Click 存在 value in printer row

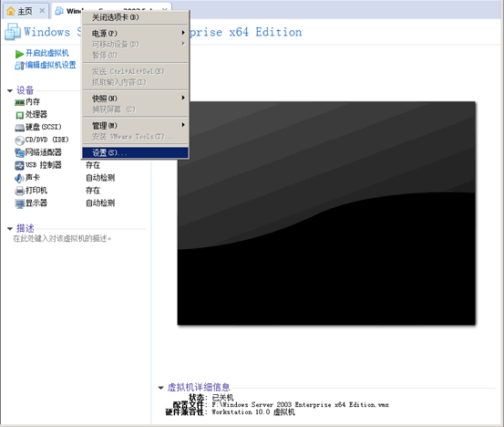(93, 191)
